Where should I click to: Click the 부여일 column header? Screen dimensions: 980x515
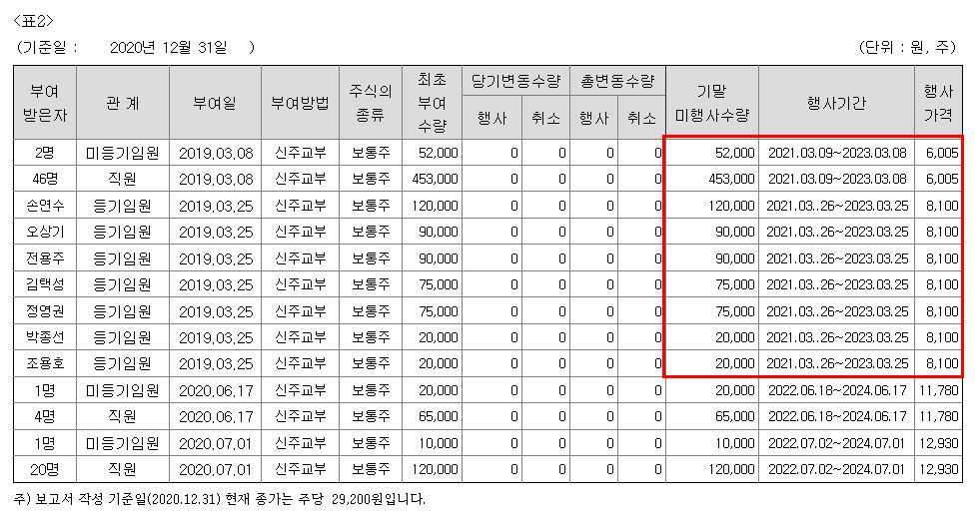tap(215, 103)
